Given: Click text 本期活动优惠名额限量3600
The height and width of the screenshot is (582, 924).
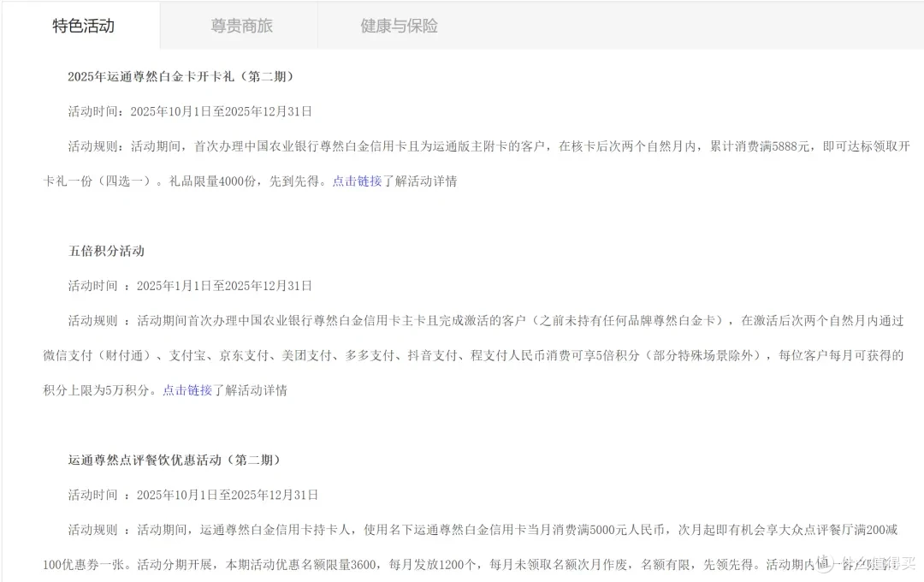Looking at the screenshot, I should [300, 565].
